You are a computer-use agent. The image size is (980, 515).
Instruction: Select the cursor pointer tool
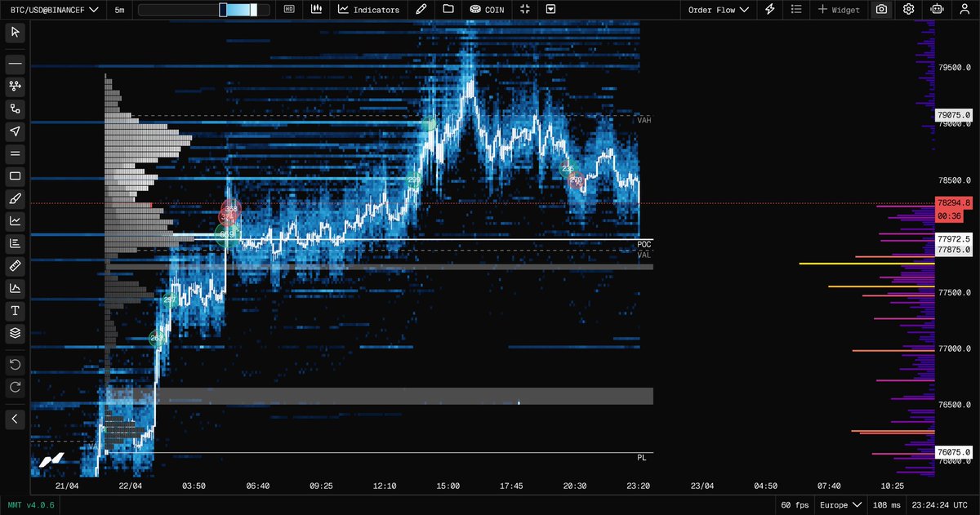[16, 33]
